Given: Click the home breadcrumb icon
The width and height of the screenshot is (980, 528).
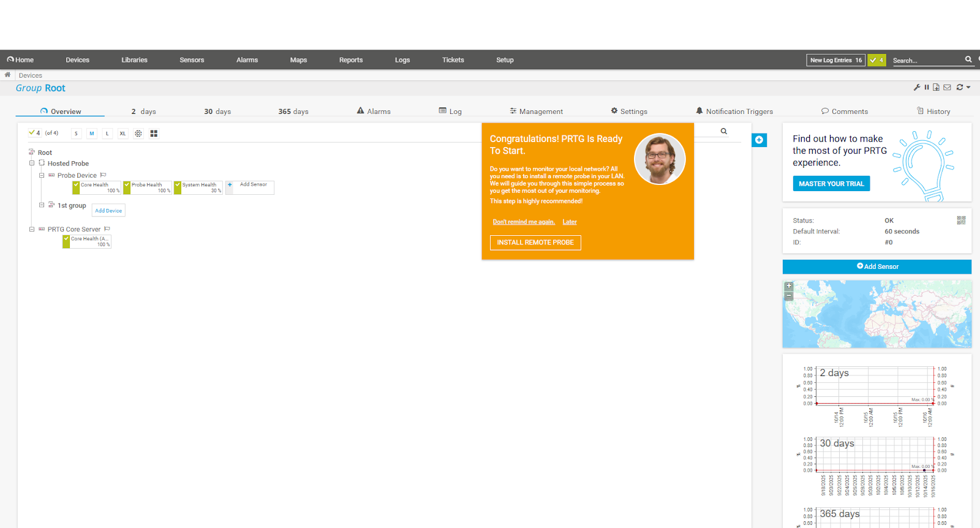Looking at the screenshot, I should [7, 75].
